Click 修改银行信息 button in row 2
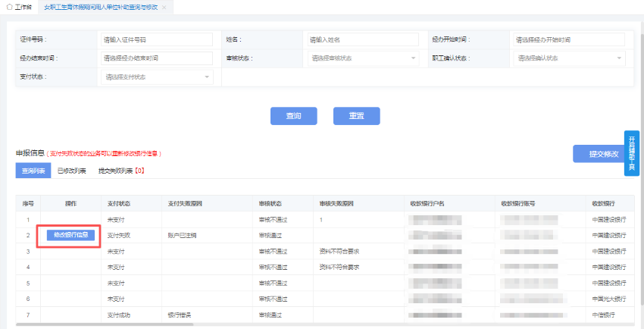 coord(70,235)
